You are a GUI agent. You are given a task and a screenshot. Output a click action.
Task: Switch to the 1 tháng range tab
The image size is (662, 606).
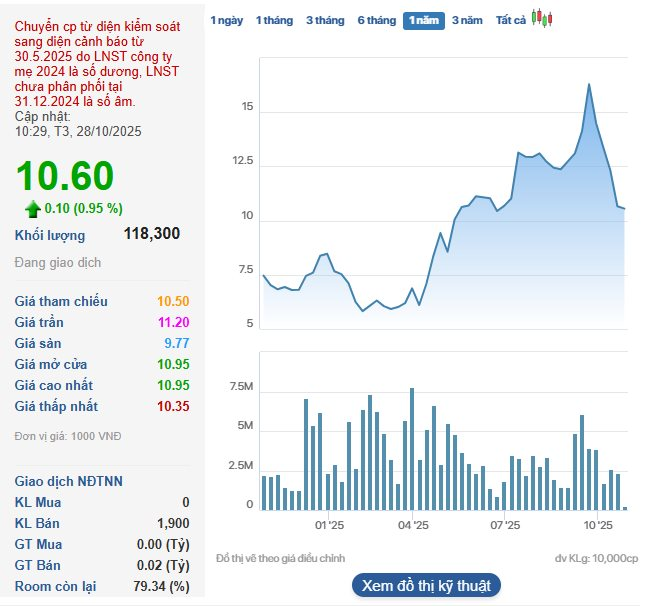click(274, 20)
